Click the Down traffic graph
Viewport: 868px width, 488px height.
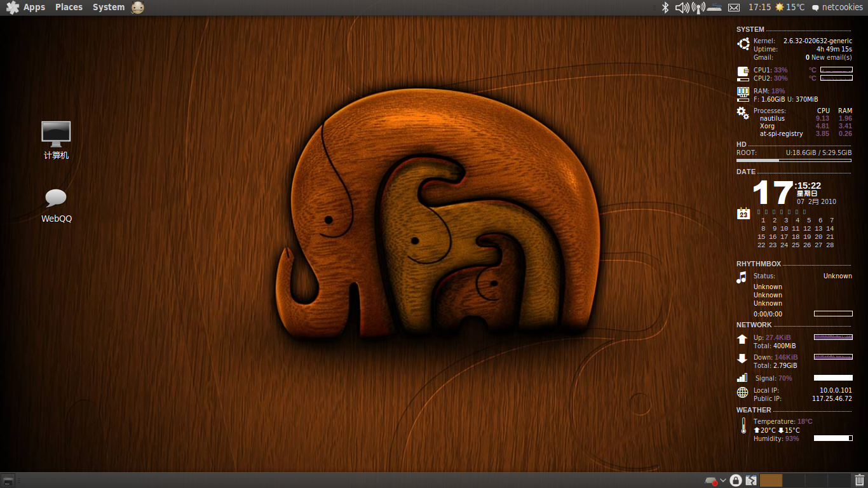pos(833,356)
